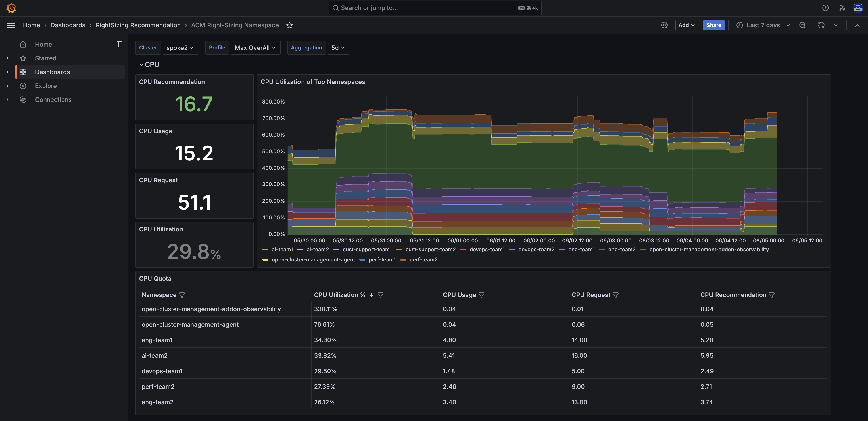Open Explore in the sidebar

46,86
